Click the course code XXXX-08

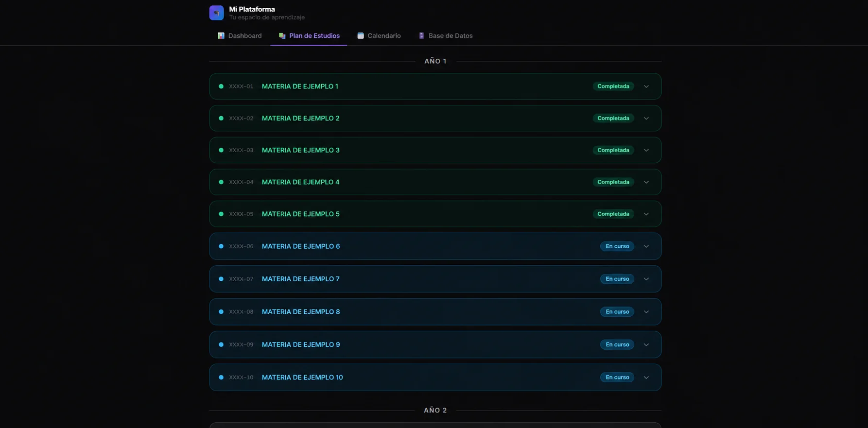pyautogui.click(x=241, y=312)
